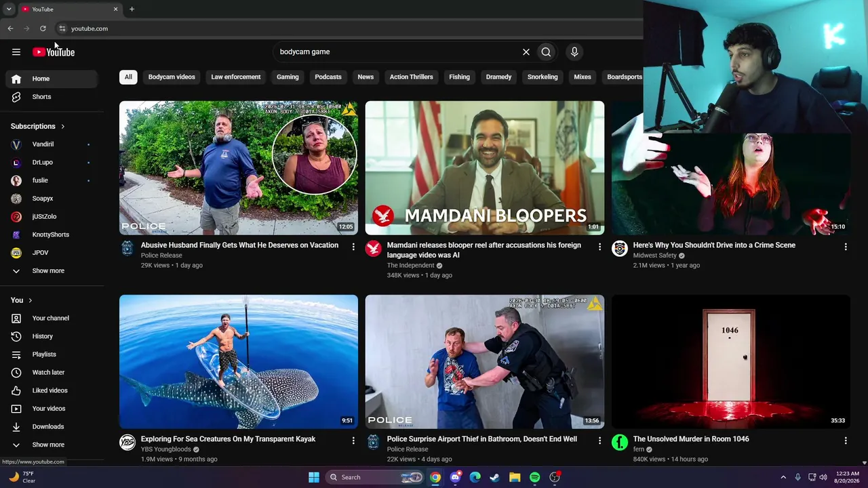Open 'Police Surprise Airport Thief' video title

click(482, 439)
